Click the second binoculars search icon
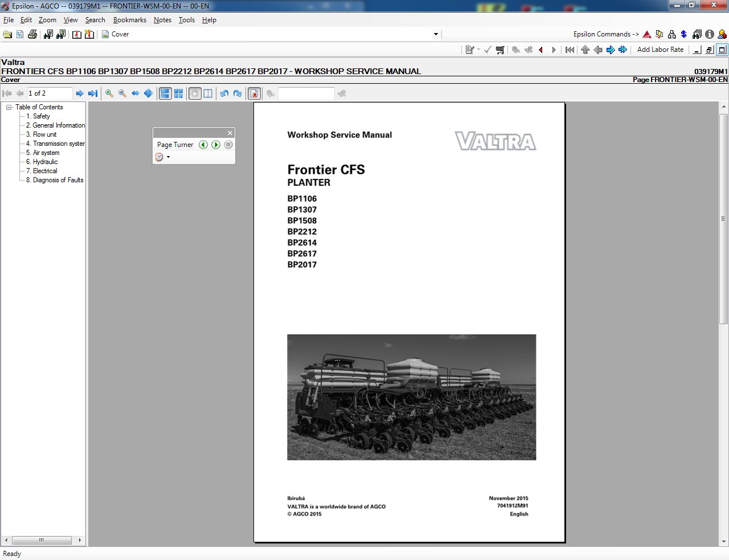The image size is (729, 560). pyautogui.click(x=61, y=34)
